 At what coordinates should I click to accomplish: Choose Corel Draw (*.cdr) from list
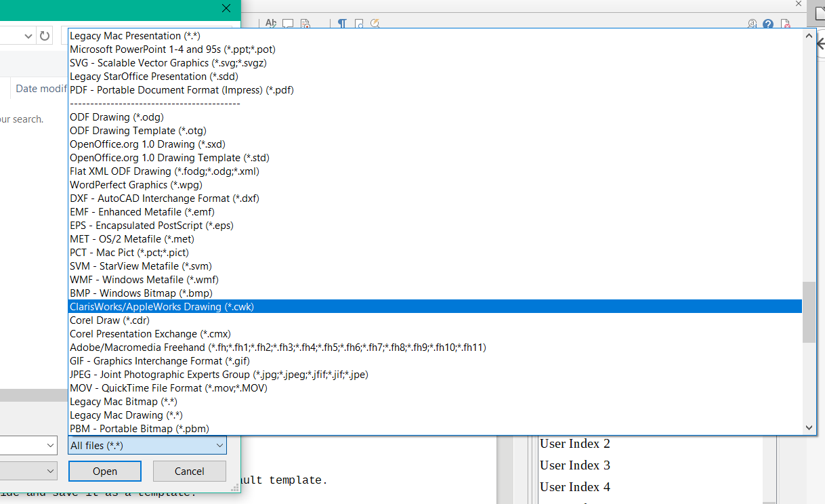(x=110, y=320)
